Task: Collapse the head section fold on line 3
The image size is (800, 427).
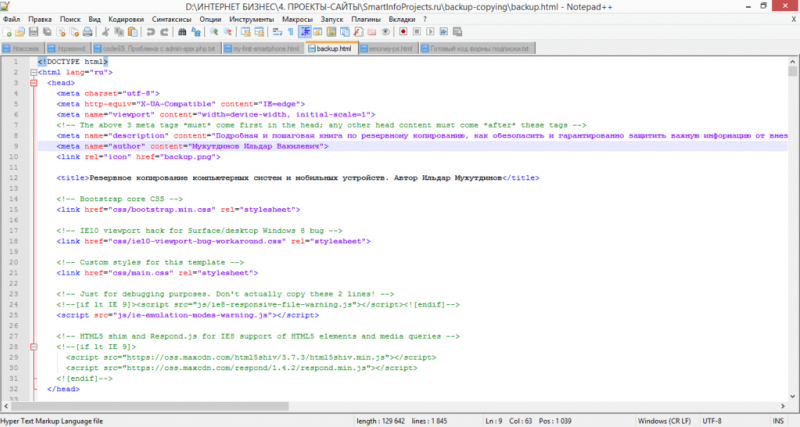Action: [x=34, y=83]
